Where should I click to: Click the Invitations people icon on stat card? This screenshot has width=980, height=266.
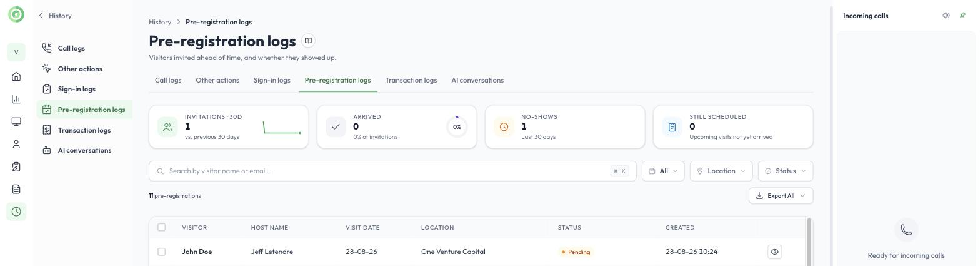(167, 127)
